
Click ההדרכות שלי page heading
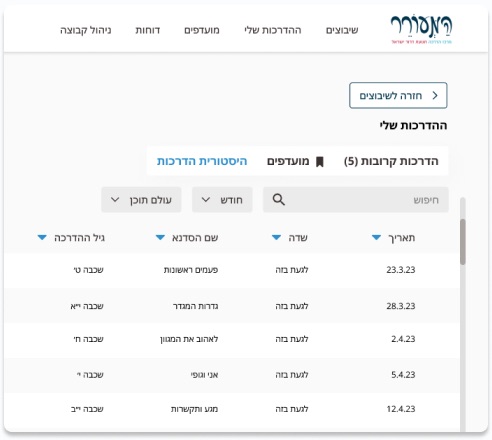[413, 126]
